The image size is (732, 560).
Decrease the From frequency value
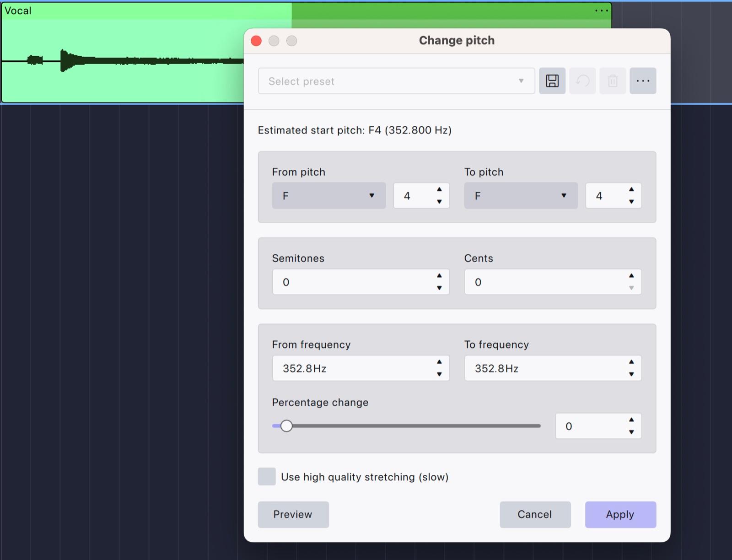(439, 374)
